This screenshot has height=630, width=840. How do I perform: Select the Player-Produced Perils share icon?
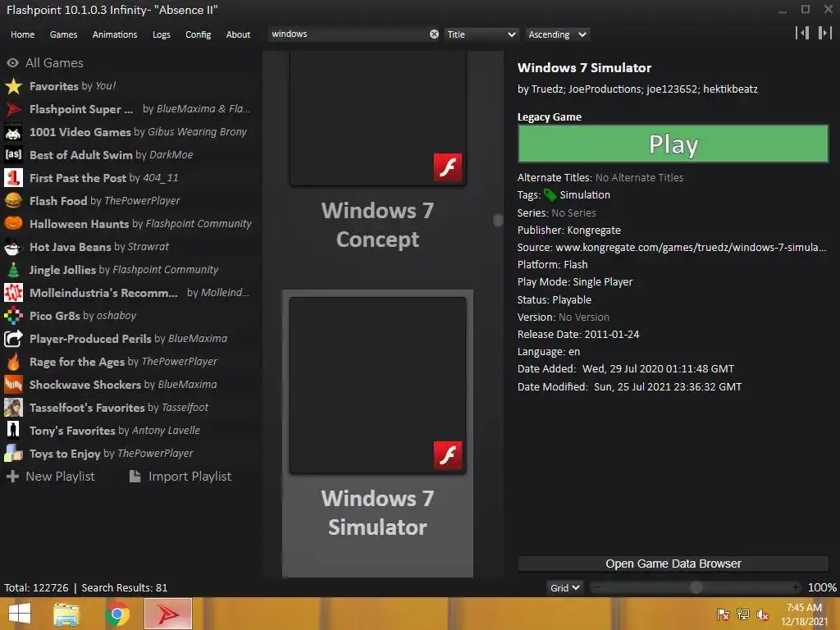click(13, 339)
